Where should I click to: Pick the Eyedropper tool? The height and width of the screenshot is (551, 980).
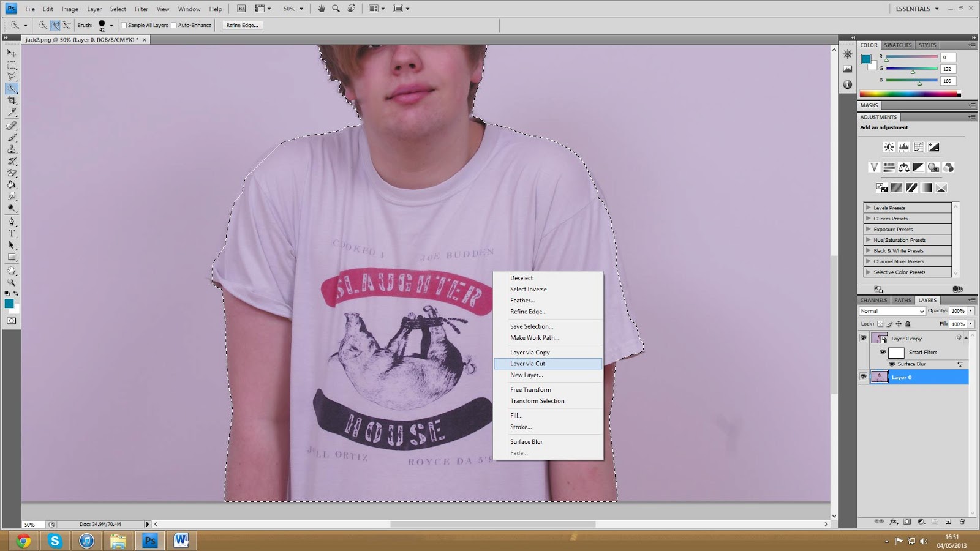click(11, 111)
